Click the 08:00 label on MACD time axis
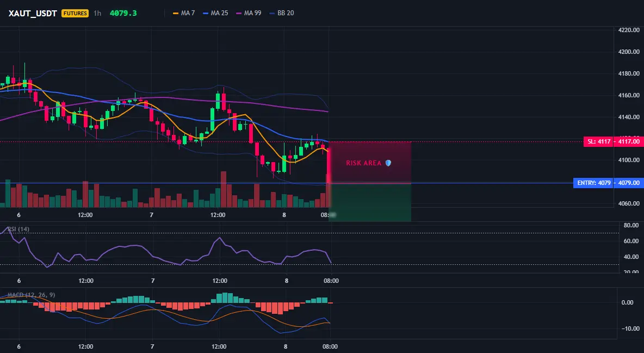 [x=330, y=346]
